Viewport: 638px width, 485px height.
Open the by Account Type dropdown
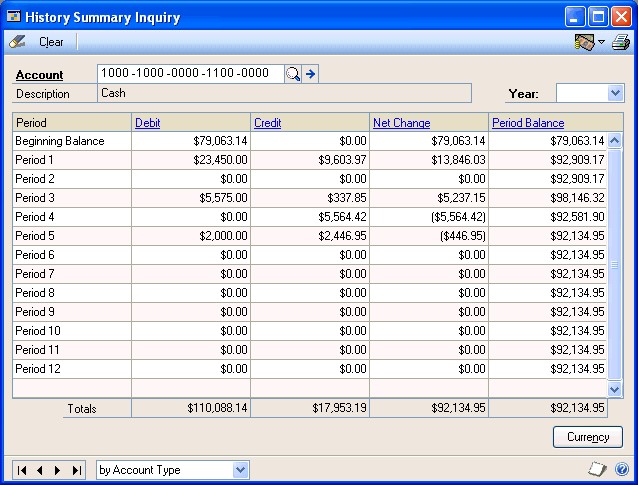[240, 470]
